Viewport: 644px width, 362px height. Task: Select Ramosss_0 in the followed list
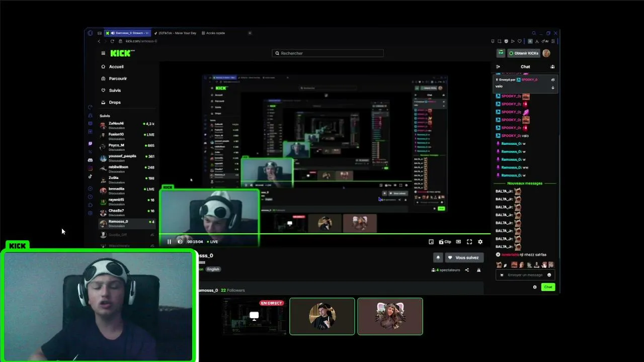click(127, 223)
